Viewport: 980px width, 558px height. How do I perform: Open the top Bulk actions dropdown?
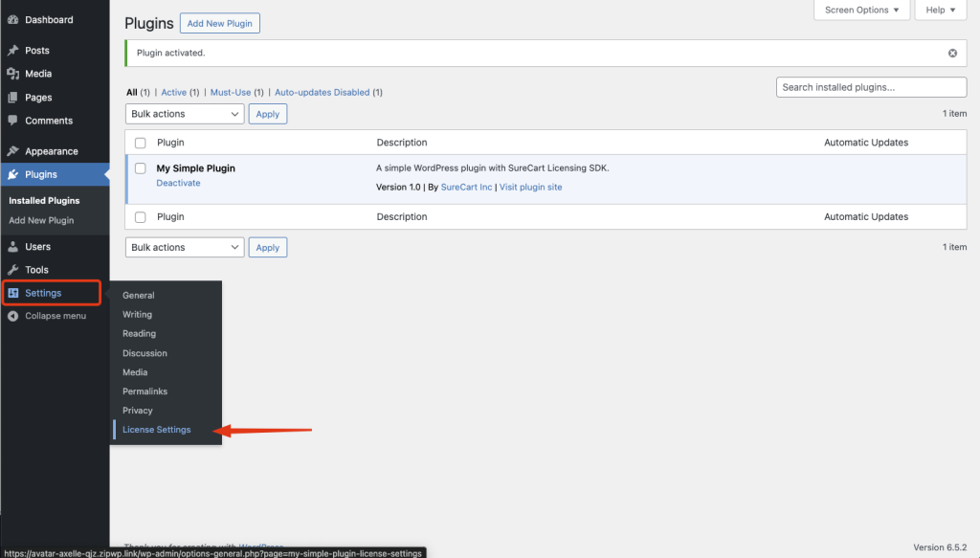[185, 114]
